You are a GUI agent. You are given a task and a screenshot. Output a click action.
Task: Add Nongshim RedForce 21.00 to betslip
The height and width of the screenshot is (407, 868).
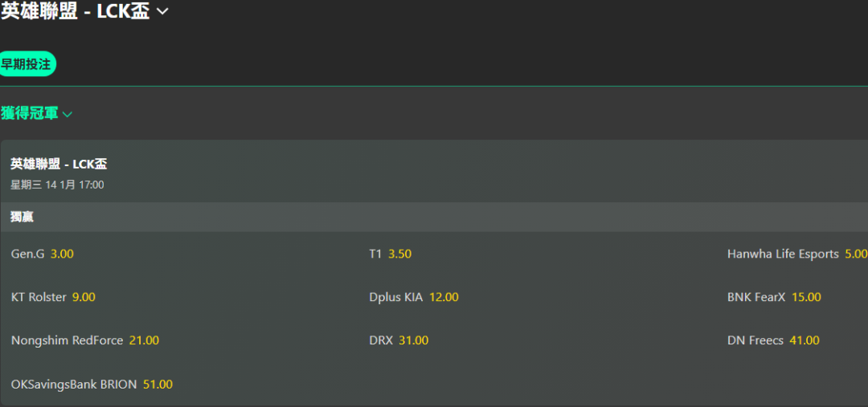tap(144, 340)
